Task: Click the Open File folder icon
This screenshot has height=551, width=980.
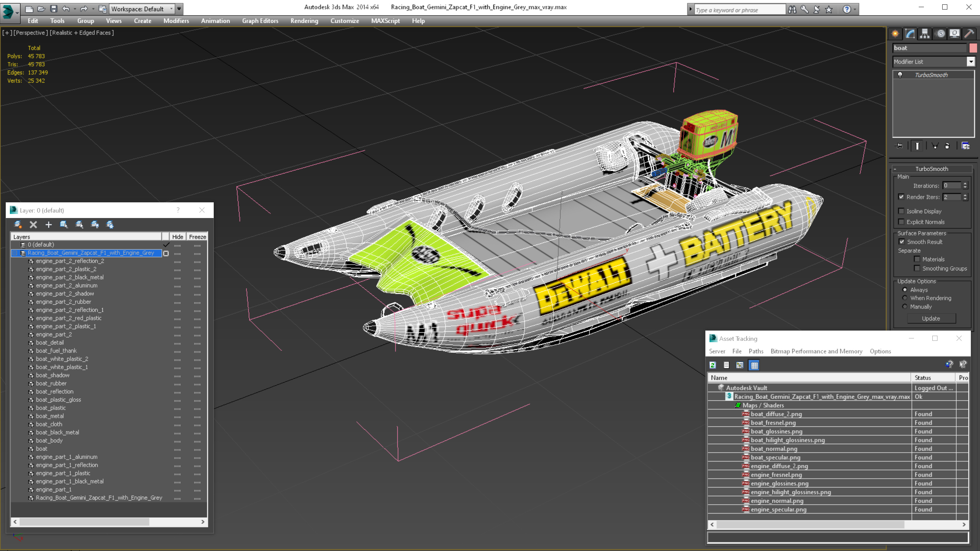Action: 42,9
